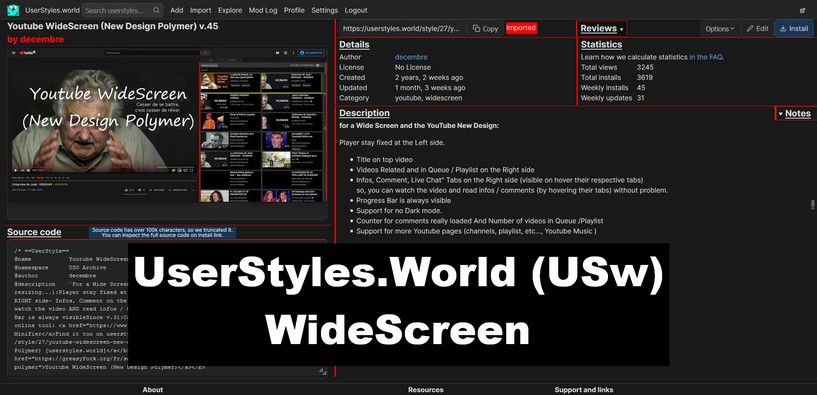The image size is (817, 395).
Task: Click the Total views value 3245
Action: 645,67
